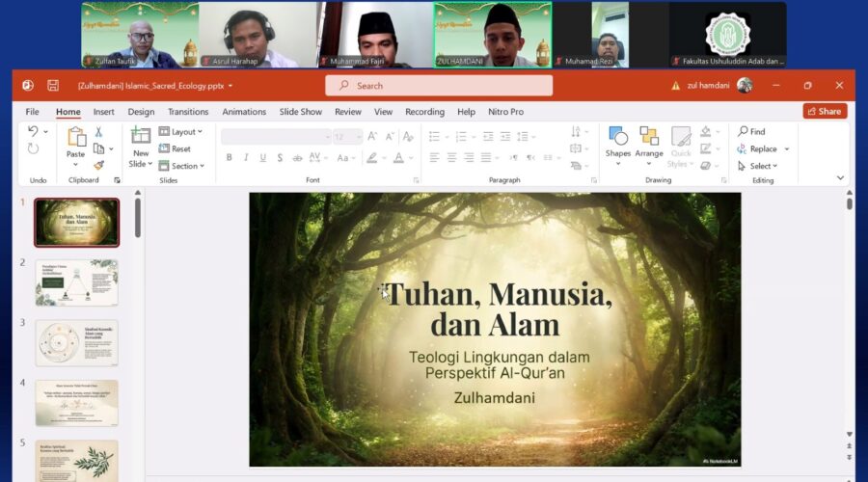Viewport: 868px width, 482px height.
Task: Click the Save icon in title bar
Action: (53, 86)
